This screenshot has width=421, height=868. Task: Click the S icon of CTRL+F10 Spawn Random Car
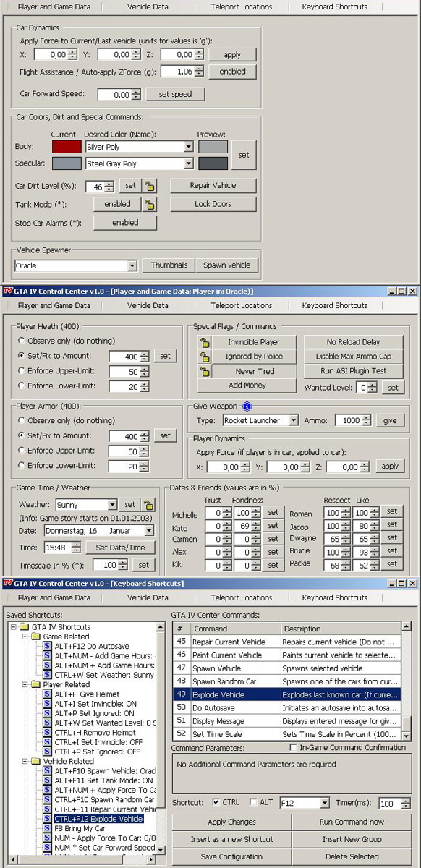coord(47,799)
